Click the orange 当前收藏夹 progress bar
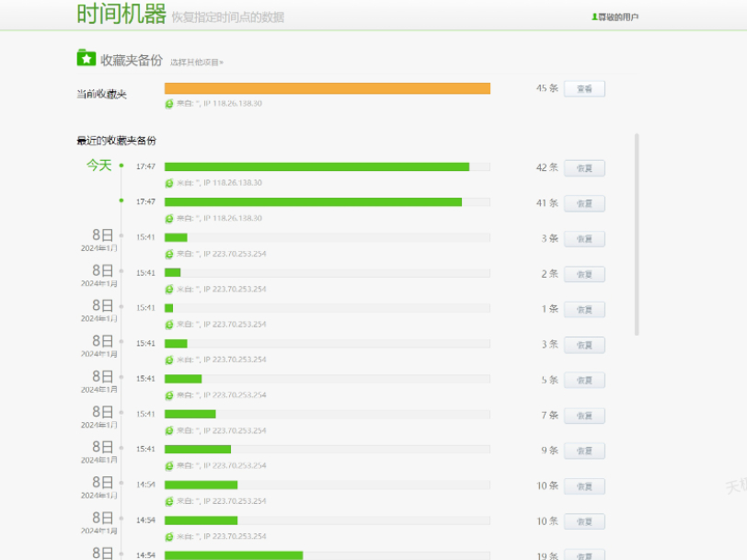The image size is (747, 560). pyautogui.click(x=327, y=88)
